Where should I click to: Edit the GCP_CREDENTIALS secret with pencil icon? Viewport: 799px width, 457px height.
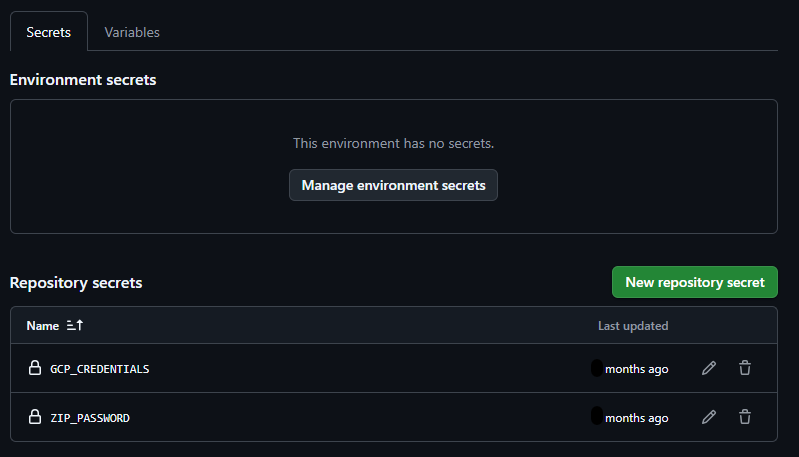coord(709,368)
